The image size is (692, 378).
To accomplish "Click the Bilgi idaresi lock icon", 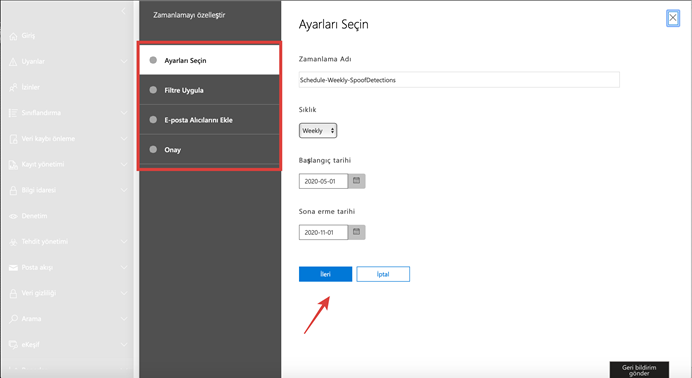I will click(x=13, y=191).
